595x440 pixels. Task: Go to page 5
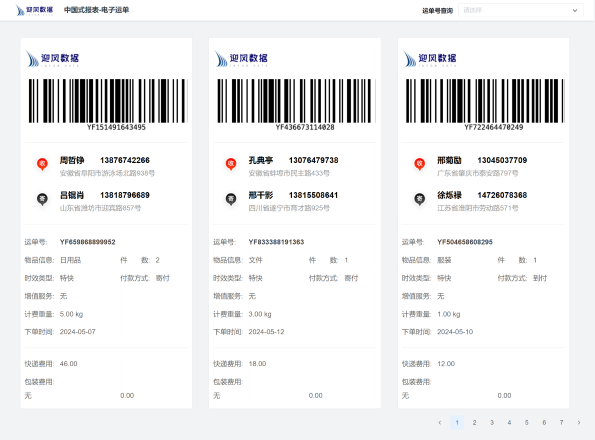527,423
